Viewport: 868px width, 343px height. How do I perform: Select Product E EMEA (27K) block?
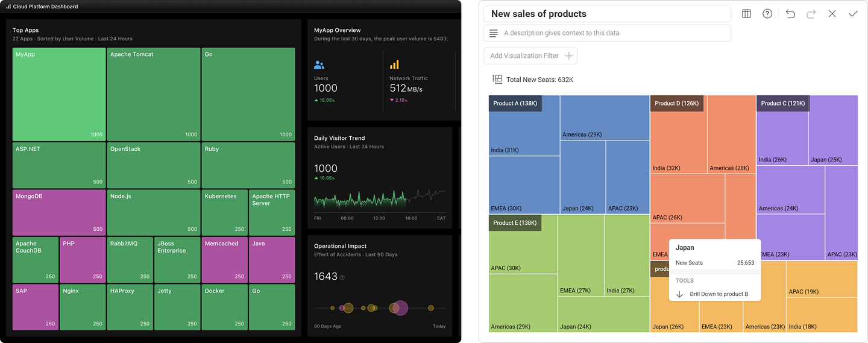pos(580,255)
